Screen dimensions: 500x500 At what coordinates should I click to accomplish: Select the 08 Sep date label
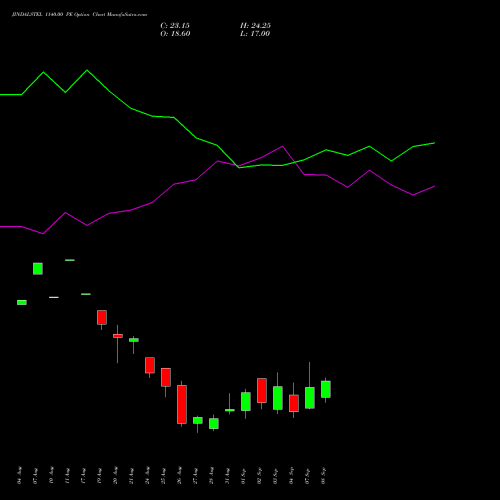(323, 475)
